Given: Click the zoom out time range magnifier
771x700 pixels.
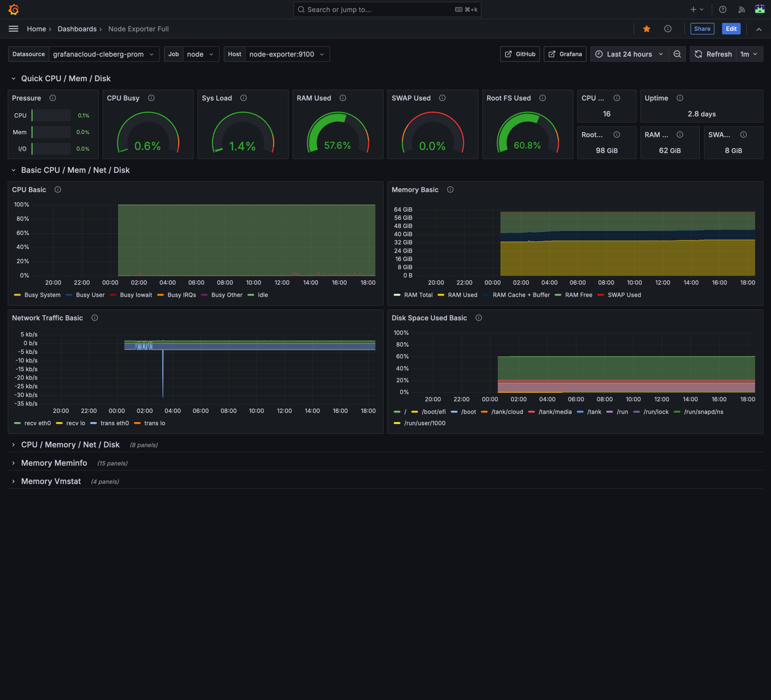Looking at the screenshot, I should tap(677, 54).
